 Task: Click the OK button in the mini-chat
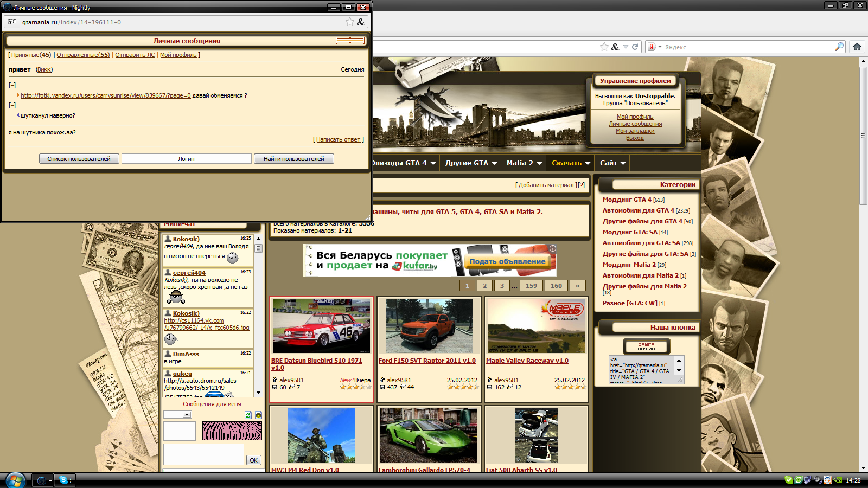click(253, 460)
